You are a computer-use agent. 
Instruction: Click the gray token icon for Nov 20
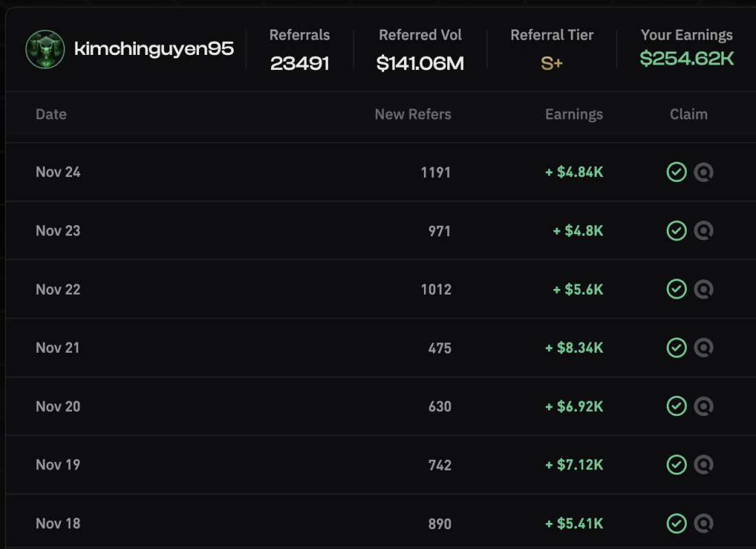click(703, 406)
